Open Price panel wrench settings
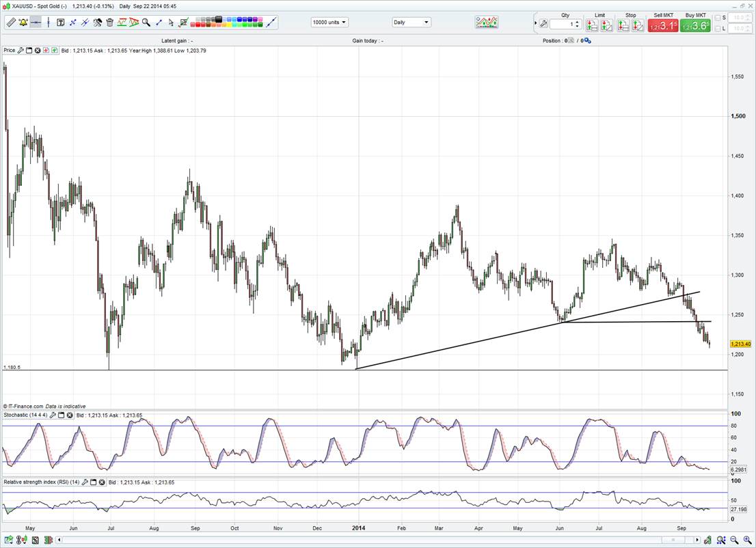The width and height of the screenshot is (756, 548). tap(21, 51)
